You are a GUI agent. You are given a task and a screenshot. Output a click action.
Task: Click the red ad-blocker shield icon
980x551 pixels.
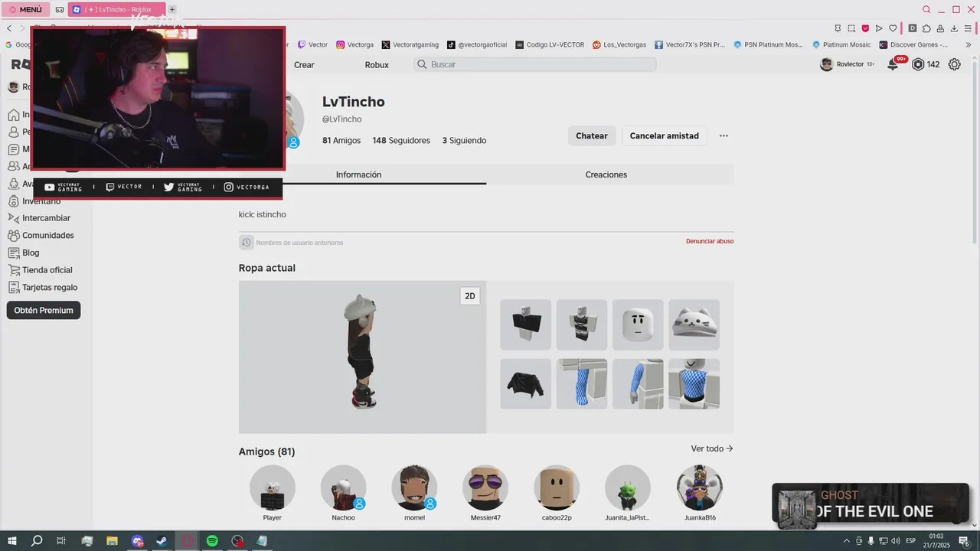(865, 28)
